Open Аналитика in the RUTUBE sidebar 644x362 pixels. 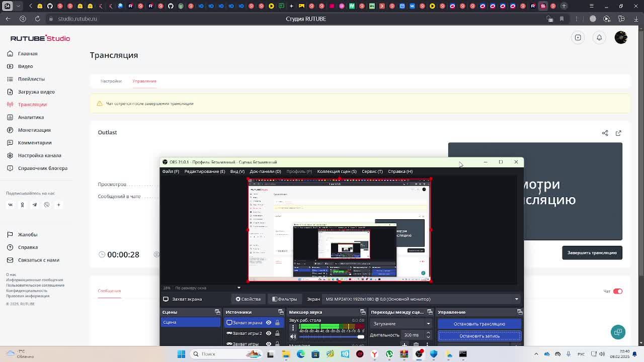pos(25,117)
